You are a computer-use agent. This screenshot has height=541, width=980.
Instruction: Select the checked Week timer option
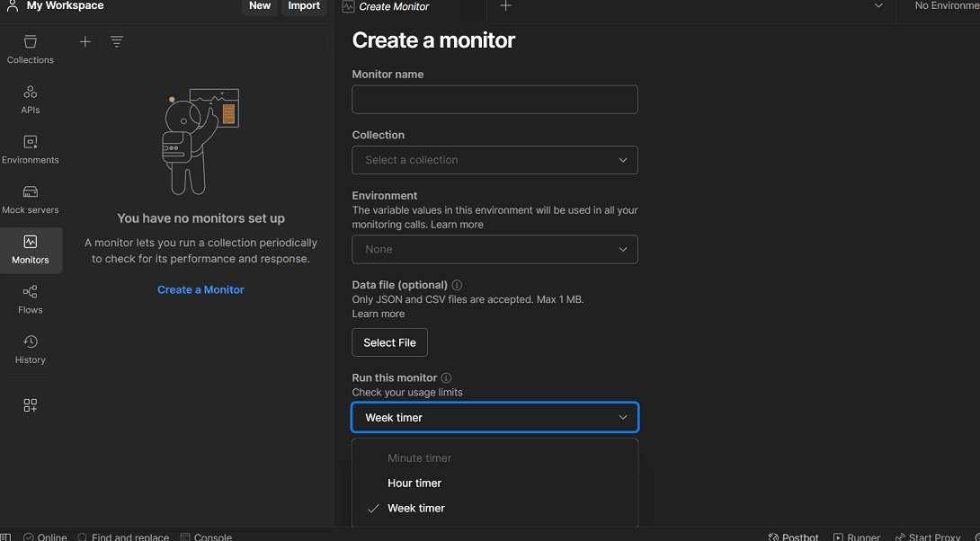(x=416, y=508)
